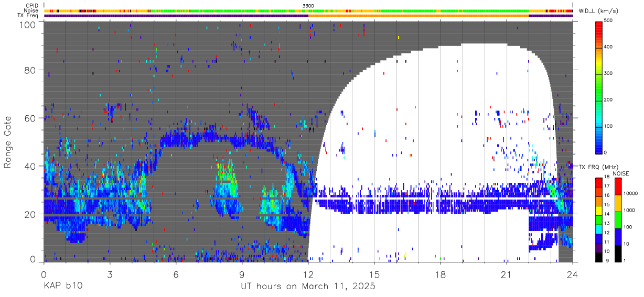
Task: Click the NOISE legend title
Action: (621, 173)
